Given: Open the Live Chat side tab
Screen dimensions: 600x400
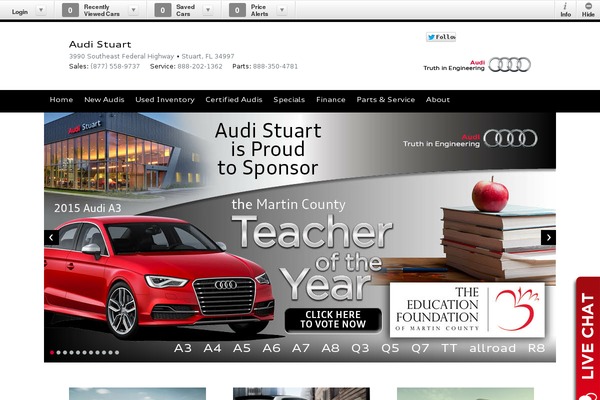Looking at the screenshot, I should pos(588,338).
